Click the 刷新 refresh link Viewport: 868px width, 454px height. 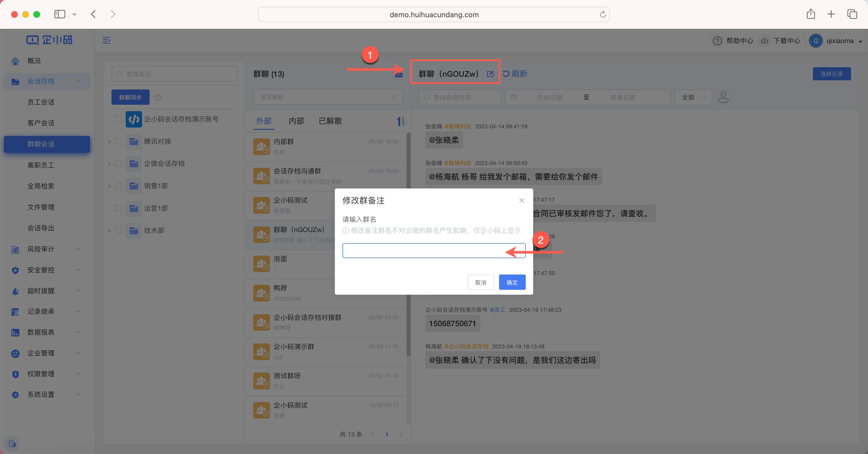click(515, 74)
